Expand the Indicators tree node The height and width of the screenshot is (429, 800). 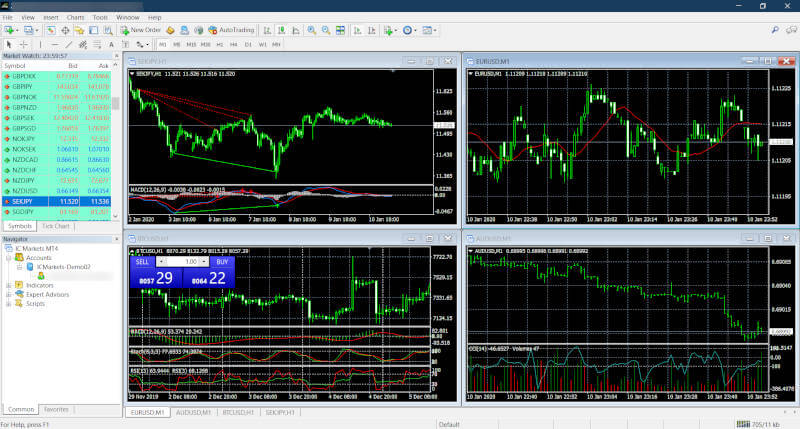[x=8, y=285]
